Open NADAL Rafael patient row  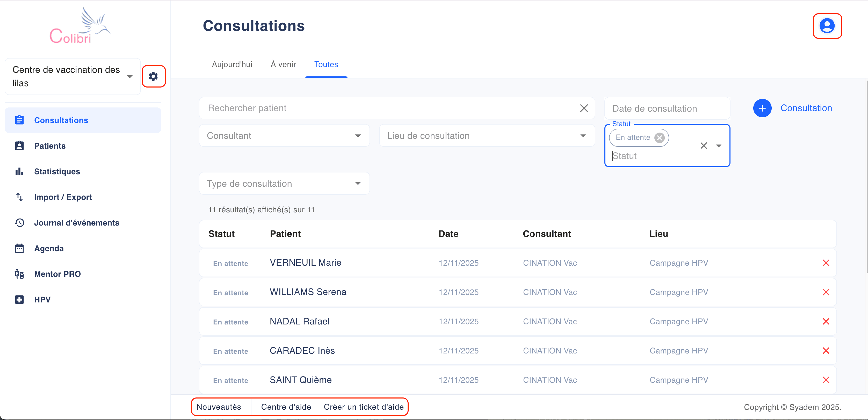tap(518, 321)
